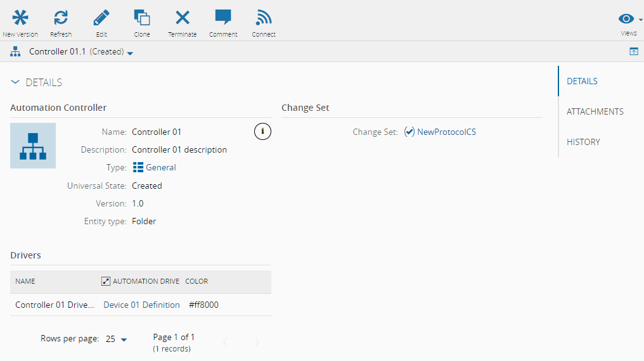Click the expand panel icon at top right

pyautogui.click(x=633, y=52)
